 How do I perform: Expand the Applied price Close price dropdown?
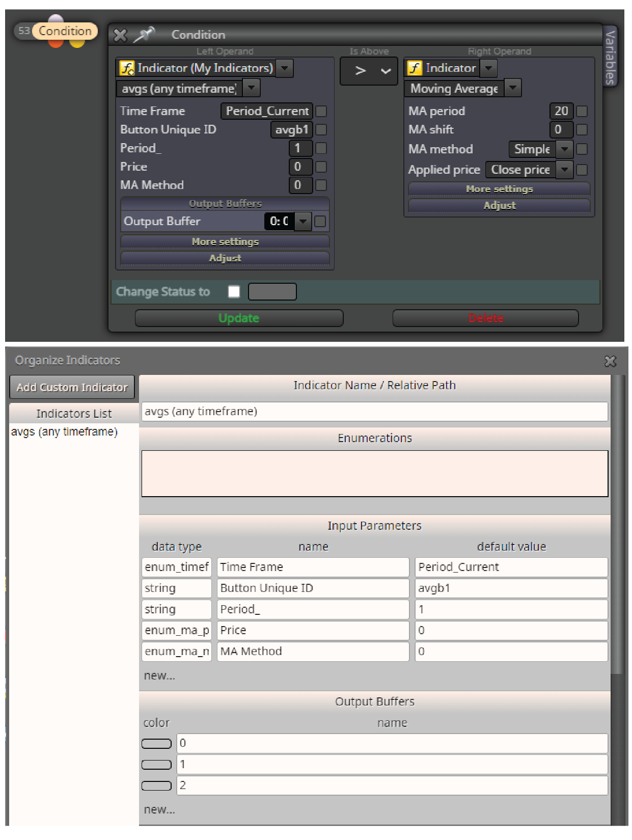click(x=564, y=170)
